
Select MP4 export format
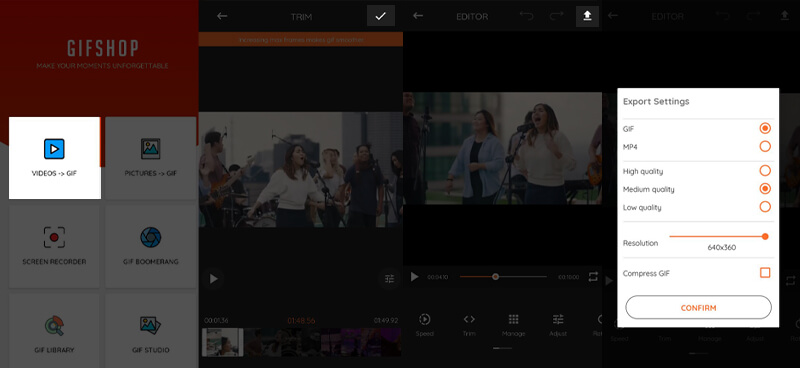[x=765, y=146]
